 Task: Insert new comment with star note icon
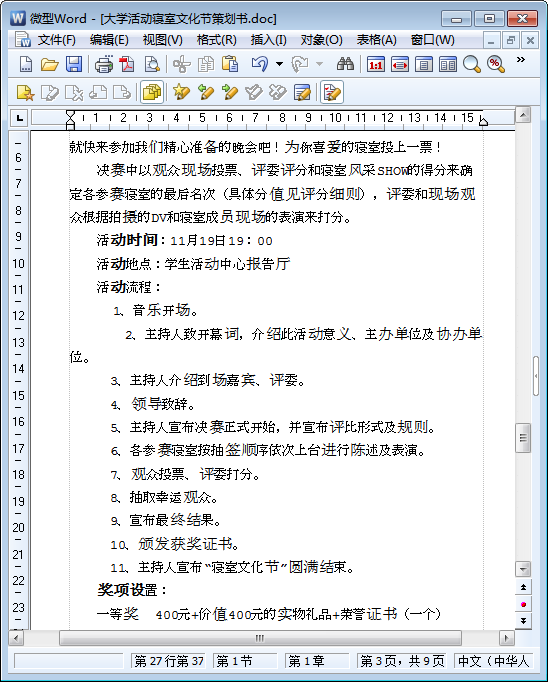coord(25,92)
